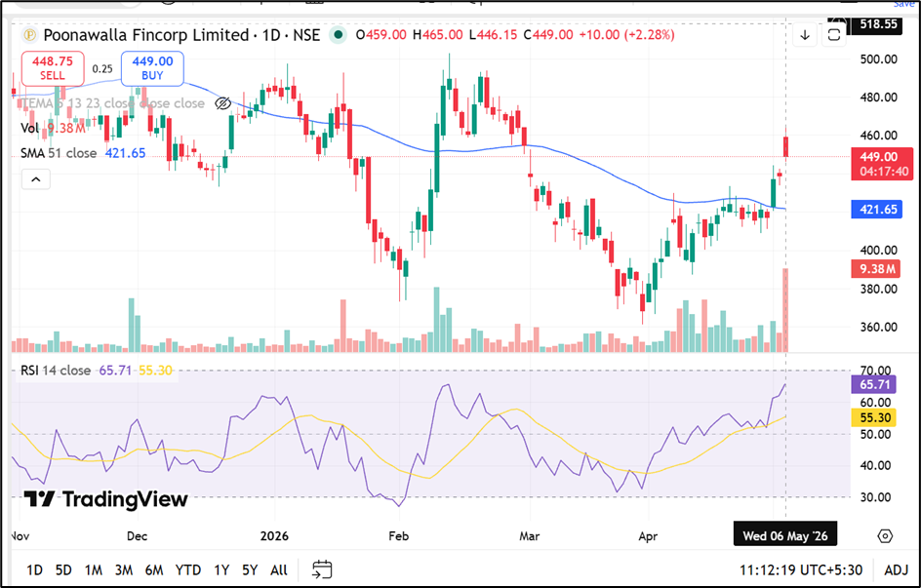
Task: Collapse the indicator legend with chevron
Action: (36, 179)
